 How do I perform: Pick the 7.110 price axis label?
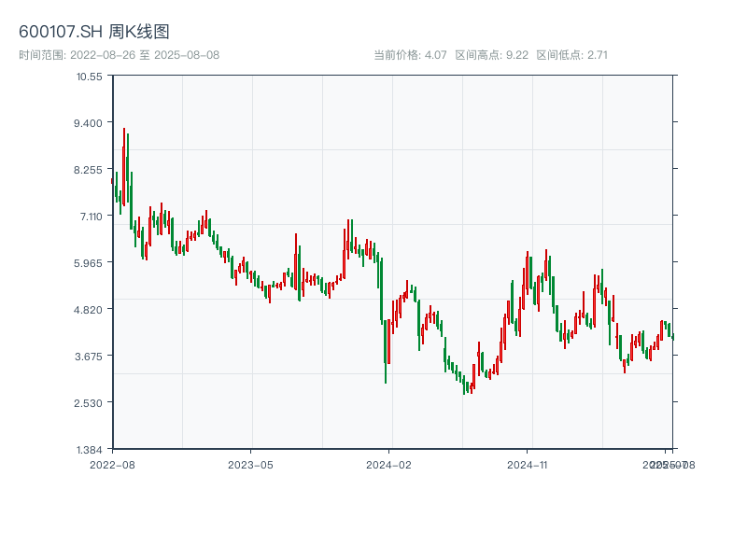(x=90, y=217)
